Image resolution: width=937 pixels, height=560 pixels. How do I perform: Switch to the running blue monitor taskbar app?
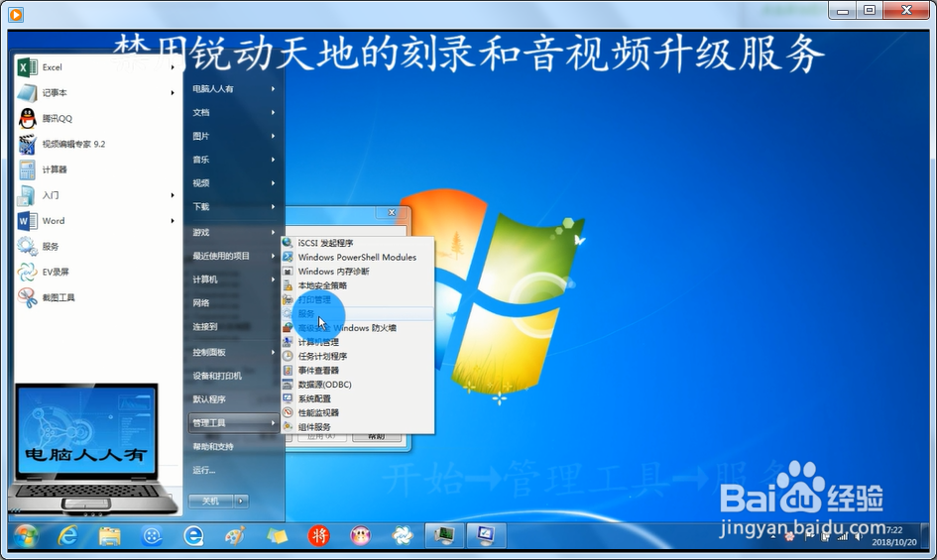487,535
